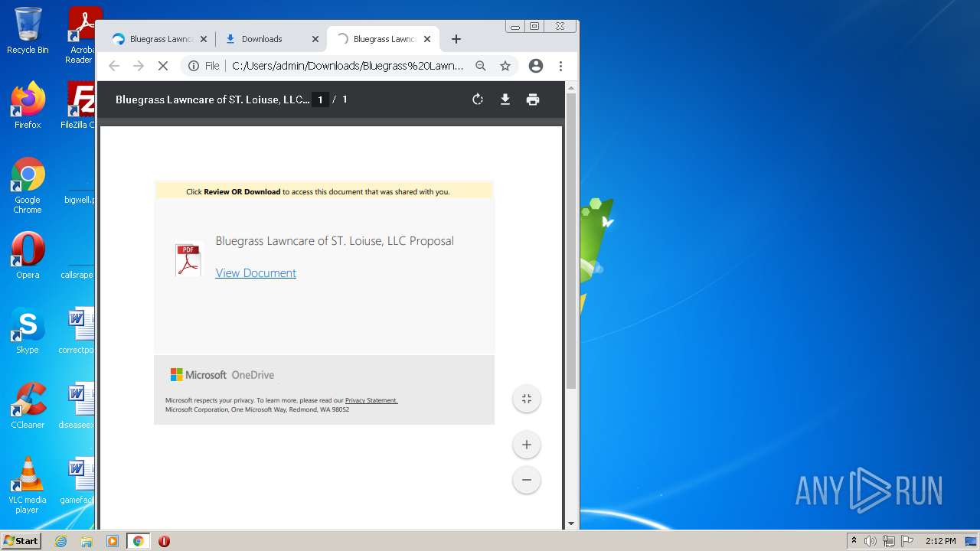Click the Chrome taskbar button
This screenshot has width=980, height=551.
pos(139,541)
